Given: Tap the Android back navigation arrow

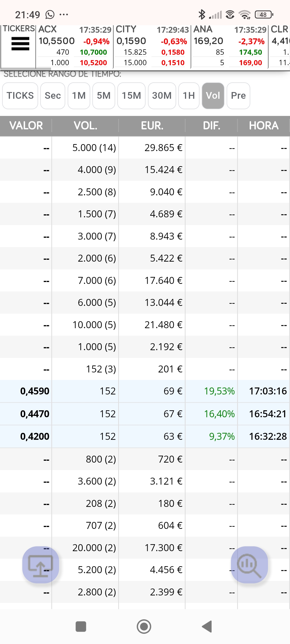Looking at the screenshot, I should (207, 627).
